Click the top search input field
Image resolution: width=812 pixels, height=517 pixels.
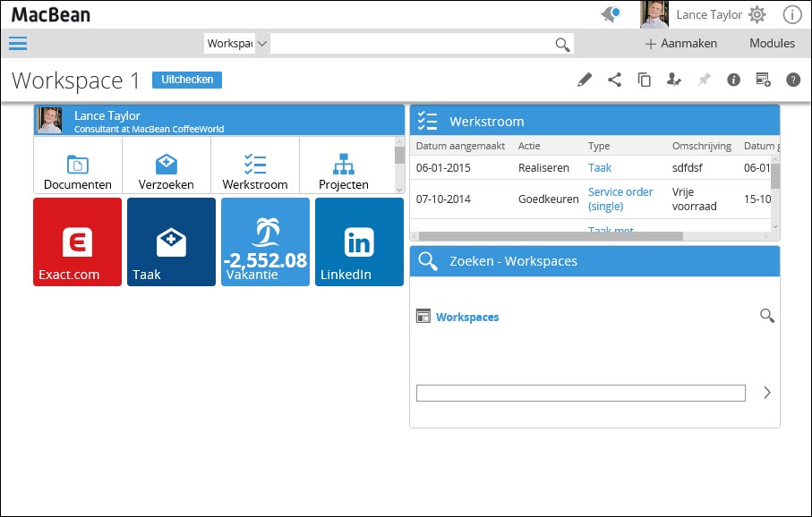tap(412, 44)
